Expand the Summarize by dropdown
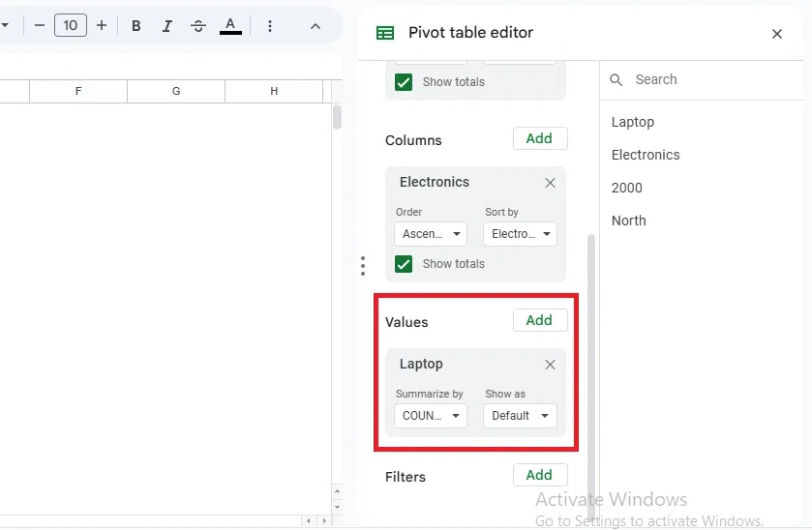This screenshot has width=812, height=530. 431,416
